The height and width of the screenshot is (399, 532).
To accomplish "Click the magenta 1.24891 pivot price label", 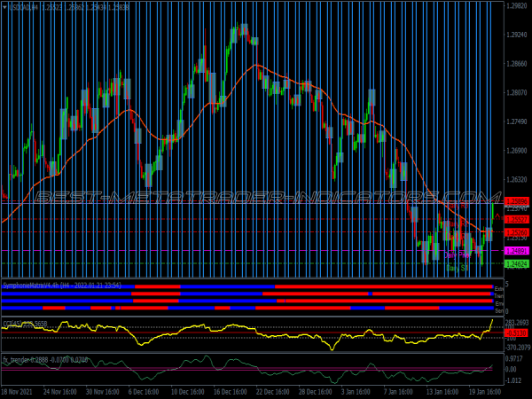I will 517,251.
